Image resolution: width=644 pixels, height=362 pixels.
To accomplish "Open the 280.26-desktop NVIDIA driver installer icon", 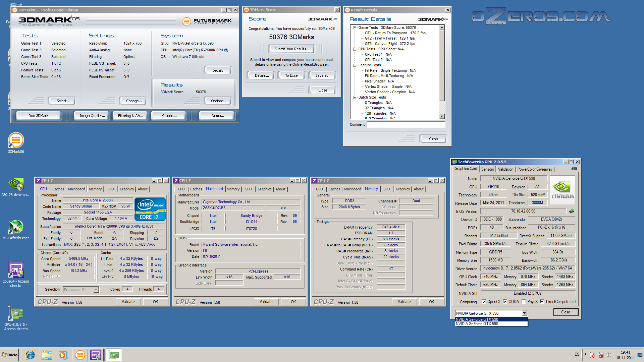I will pos(16,187).
